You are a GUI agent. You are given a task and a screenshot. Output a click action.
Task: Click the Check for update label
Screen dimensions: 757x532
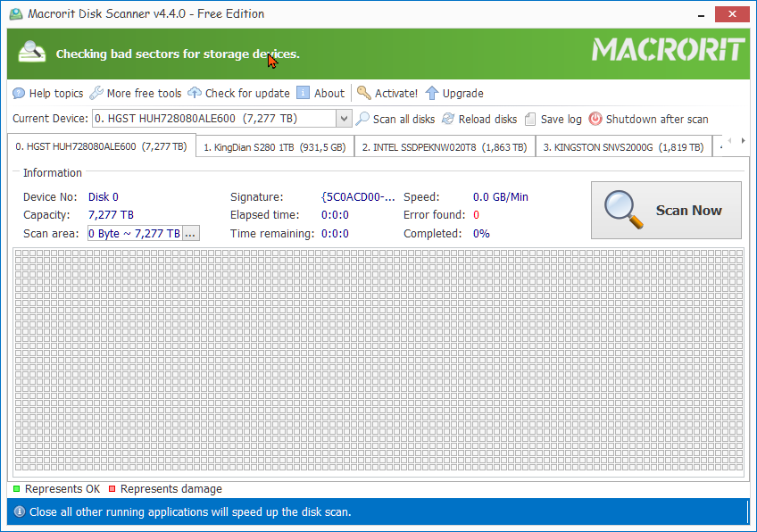point(247,93)
